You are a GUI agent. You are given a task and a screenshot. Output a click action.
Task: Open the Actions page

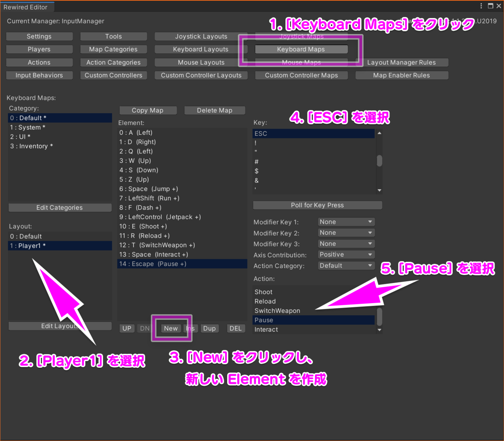tap(39, 62)
